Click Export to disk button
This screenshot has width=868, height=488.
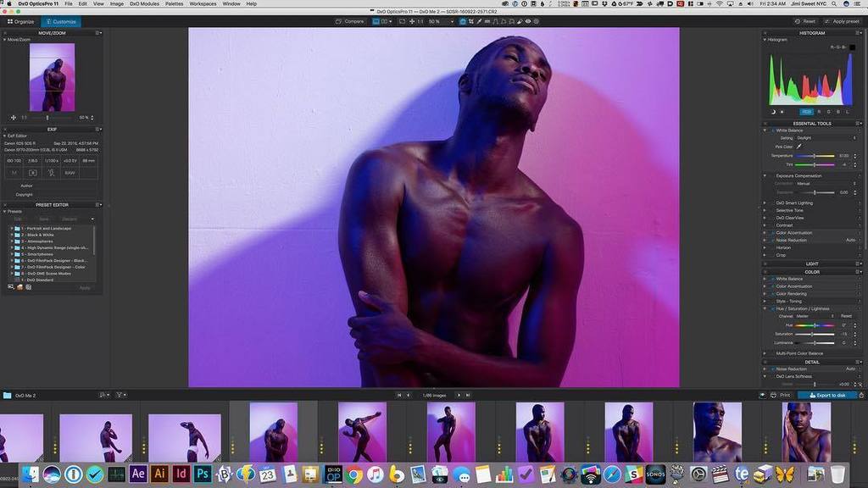[x=827, y=395]
